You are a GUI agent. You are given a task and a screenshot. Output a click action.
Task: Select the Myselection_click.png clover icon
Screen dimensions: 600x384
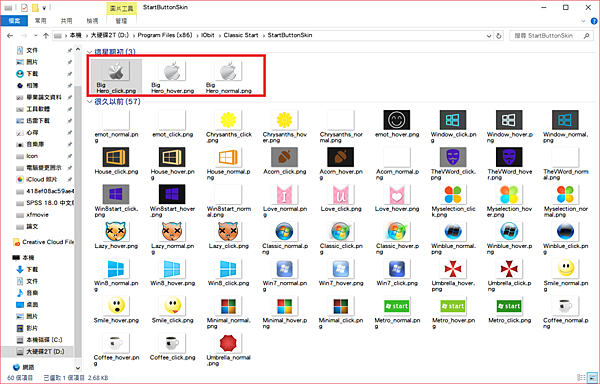click(x=453, y=194)
